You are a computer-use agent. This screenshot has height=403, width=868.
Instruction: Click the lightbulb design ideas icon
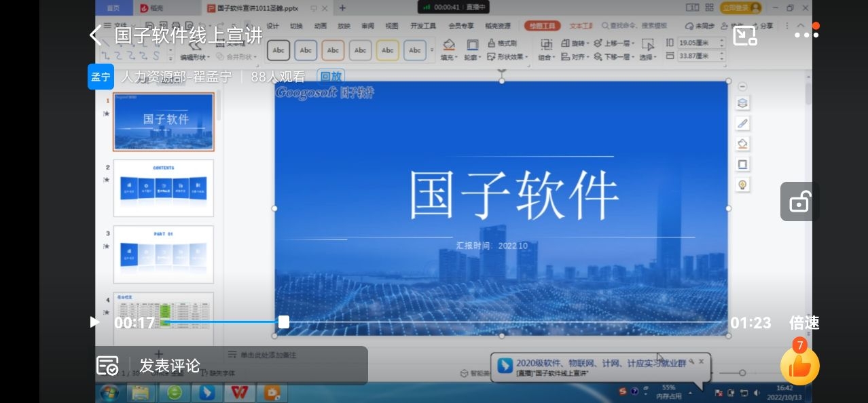click(742, 185)
